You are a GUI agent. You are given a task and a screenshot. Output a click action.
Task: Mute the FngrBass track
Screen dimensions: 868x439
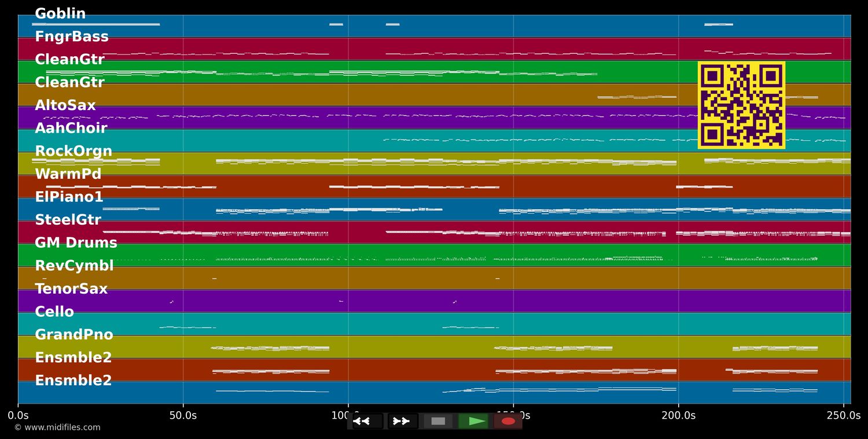[72, 36]
